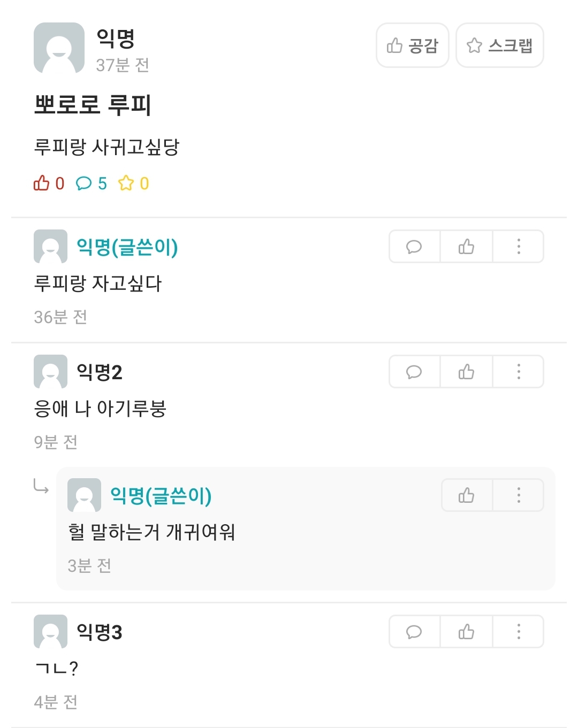Image resolution: width=578 pixels, height=728 pixels.
Task: Tap the blue comment count icon
Action: (84, 183)
